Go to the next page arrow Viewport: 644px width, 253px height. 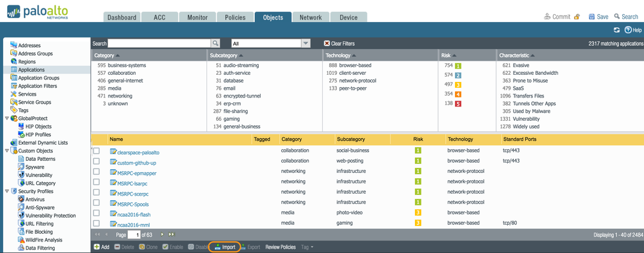pos(162,234)
